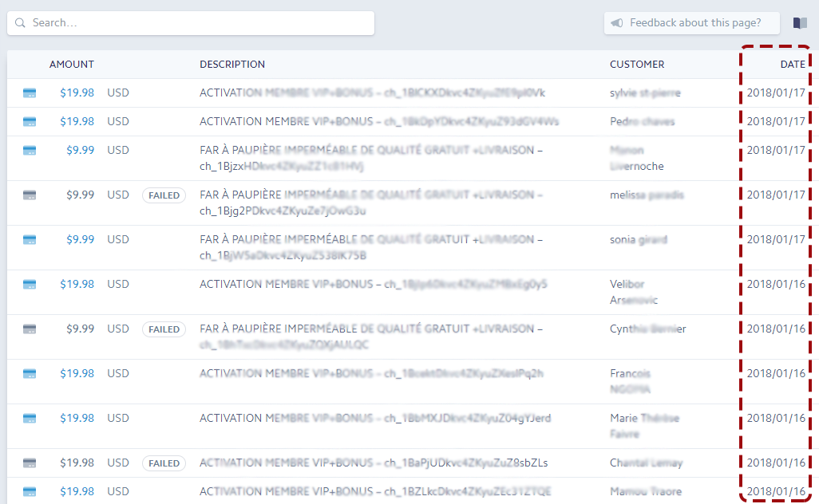Click the card icon in the Livernoche row
The width and height of the screenshot is (819, 504).
coord(30,150)
